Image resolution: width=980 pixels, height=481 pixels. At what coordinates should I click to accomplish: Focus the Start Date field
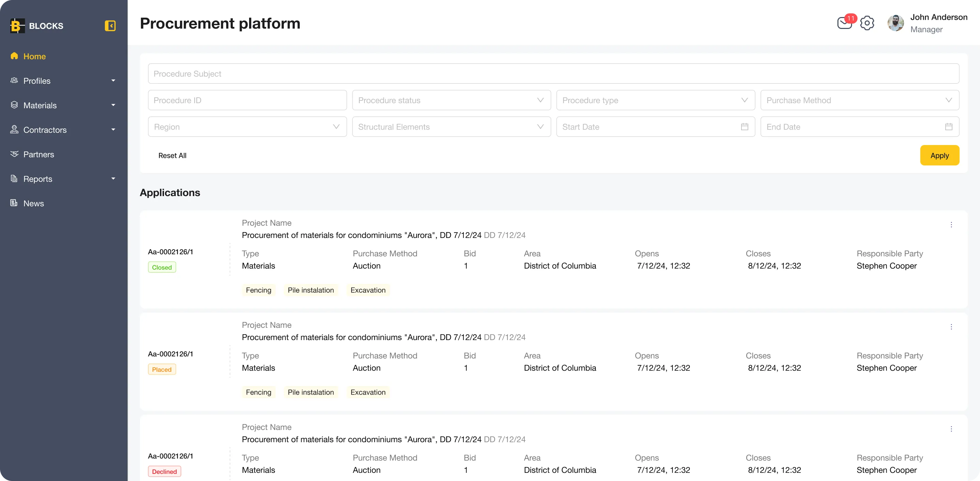pyautogui.click(x=655, y=127)
